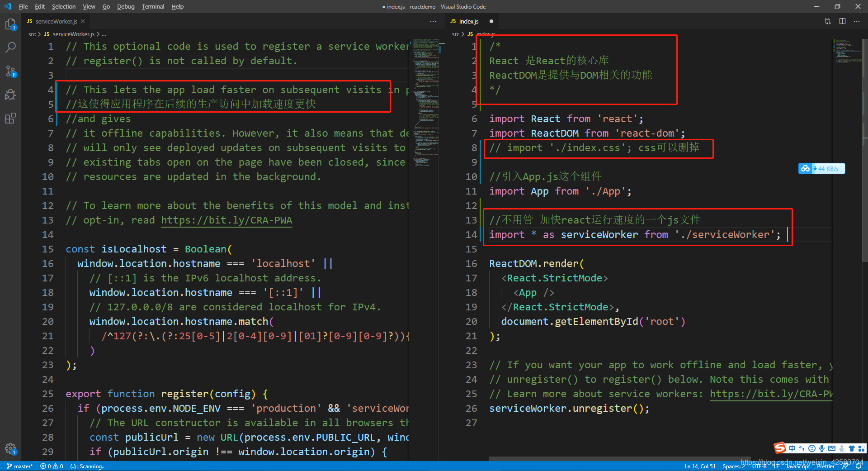Click src breadcrumb in serviceWorker.js editor

coord(32,34)
